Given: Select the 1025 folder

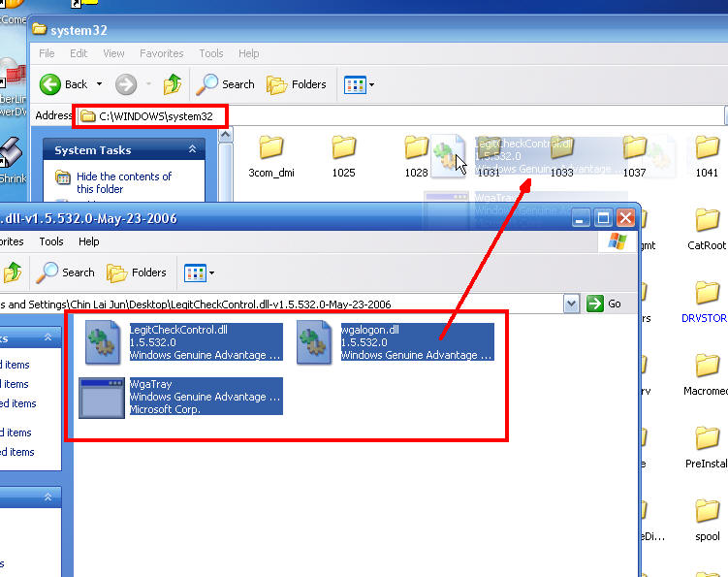Looking at the screenshot, I should (x=343, y=157).
